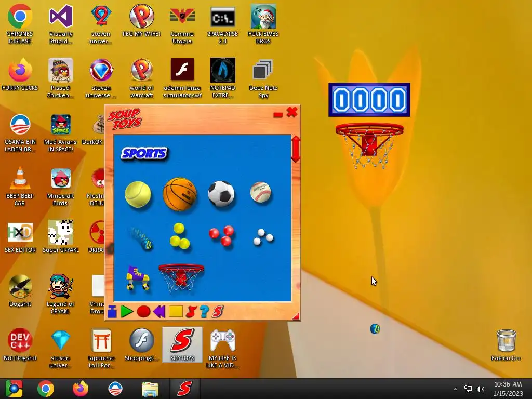532x399 pixels.
Task: Select the NOTEPAD EXTRE... desktop icon
Action: pos(222,78)
